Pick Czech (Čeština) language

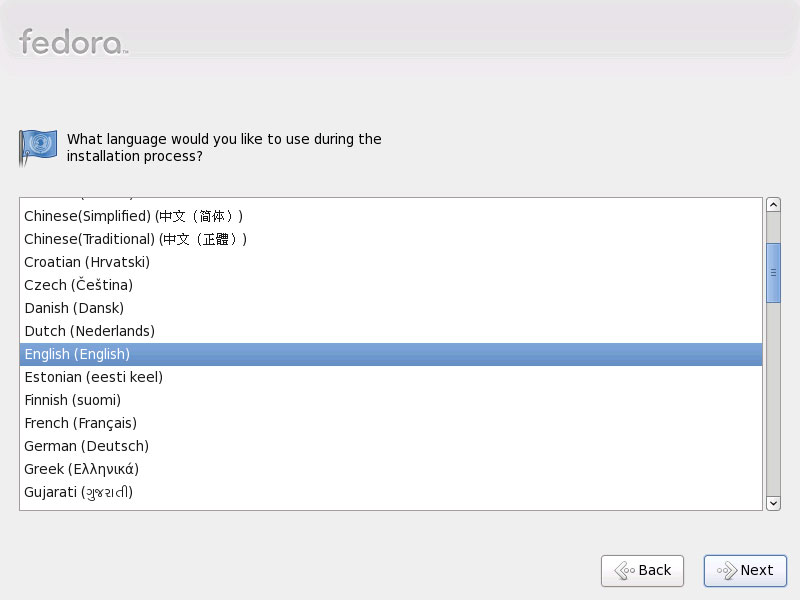coord(391,285)
